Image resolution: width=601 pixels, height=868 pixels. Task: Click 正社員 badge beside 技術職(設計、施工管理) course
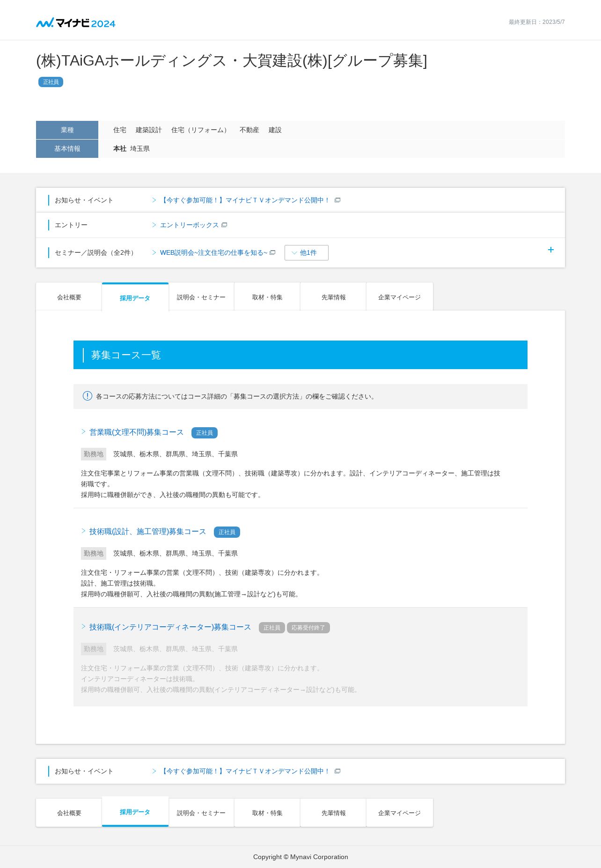pos(227,532)
